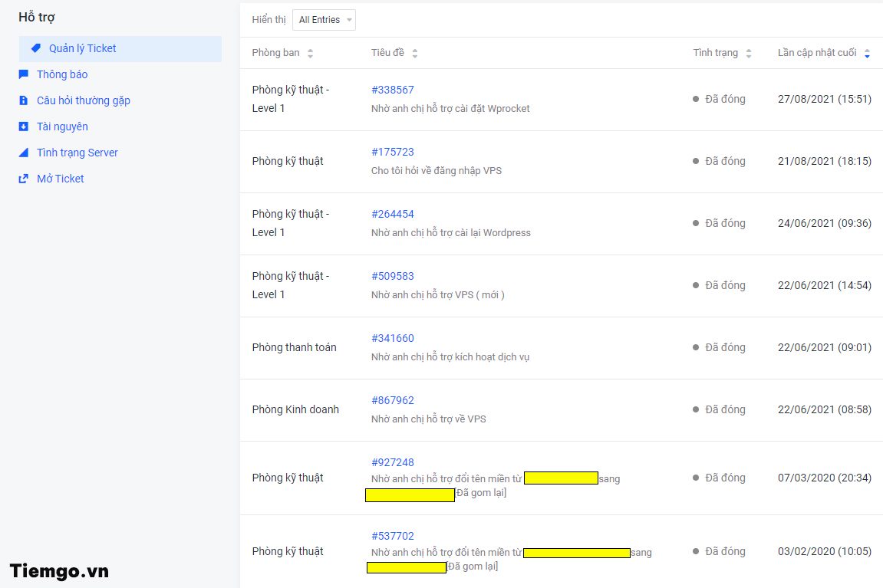Screen dimensions: 883x588
Task: Open the All Entries dropdown
Action: click(324, 20)
